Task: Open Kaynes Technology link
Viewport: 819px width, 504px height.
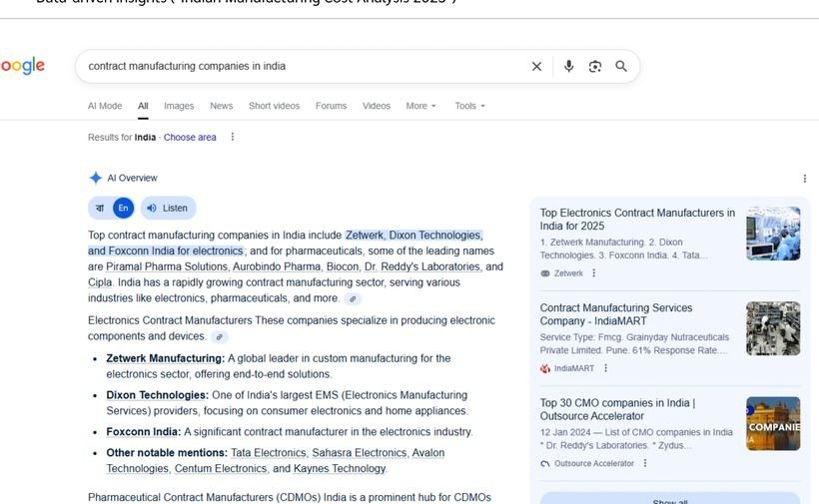Action: click(339, 468)
